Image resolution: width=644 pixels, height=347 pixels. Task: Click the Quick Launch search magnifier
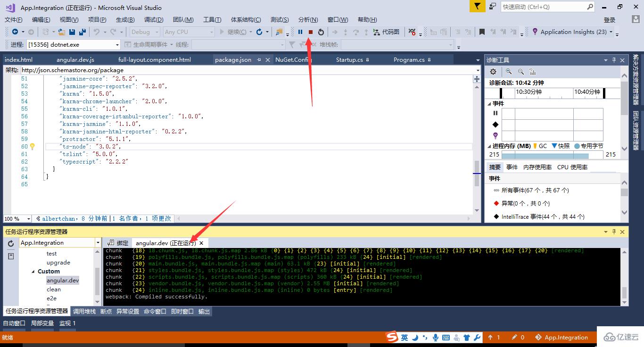coord(590,7)
